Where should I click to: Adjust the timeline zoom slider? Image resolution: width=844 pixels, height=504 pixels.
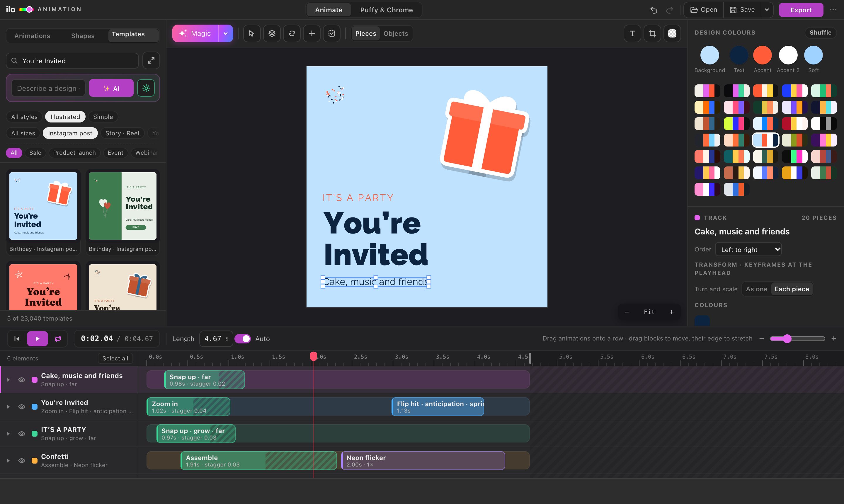click(797, 339)
